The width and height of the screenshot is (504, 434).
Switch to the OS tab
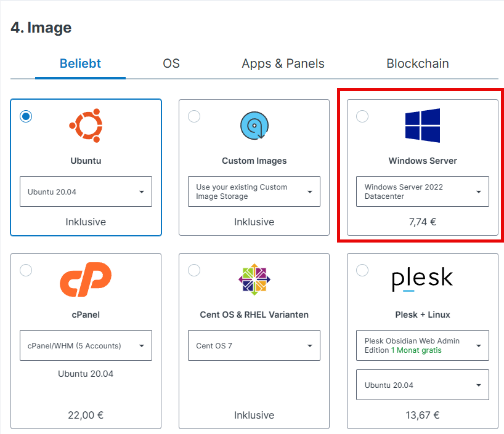[171, 63]
